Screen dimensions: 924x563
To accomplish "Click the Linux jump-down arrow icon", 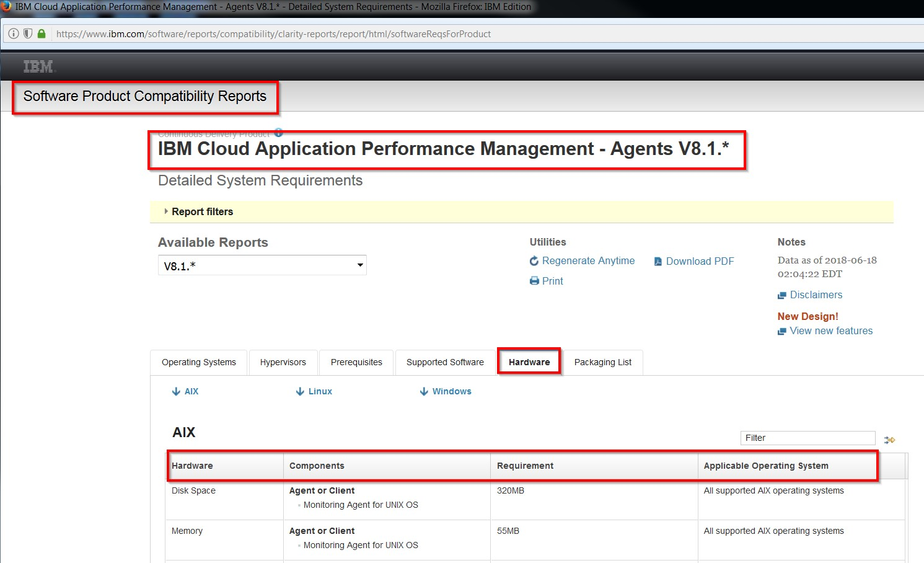I will 300,391.
